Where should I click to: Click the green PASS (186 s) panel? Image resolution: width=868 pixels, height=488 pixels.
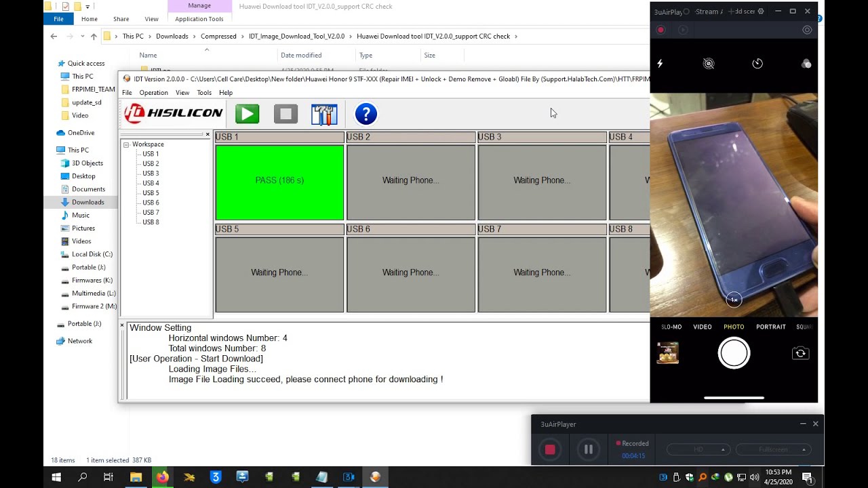coord(279,182)
